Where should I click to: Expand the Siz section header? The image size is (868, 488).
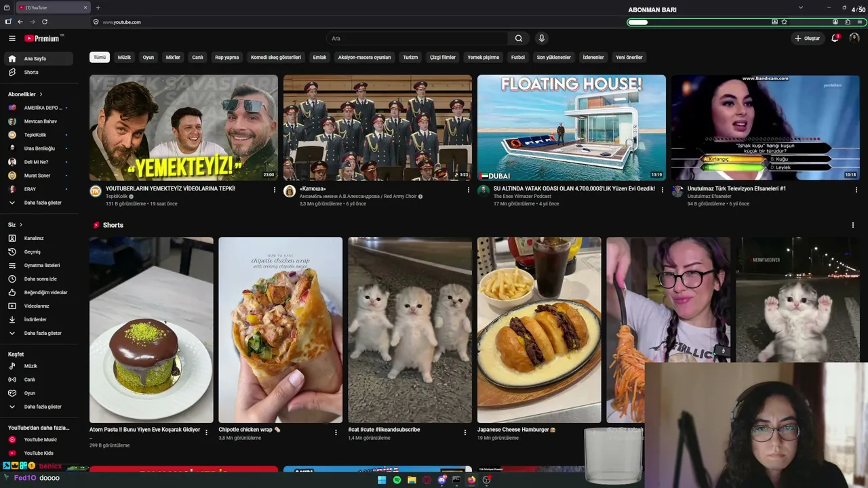point(15,225)
